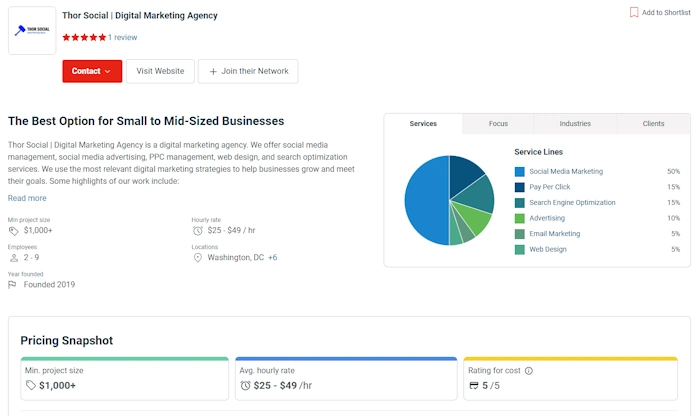Click the Founded 2019 text

(x=50, y=285)
